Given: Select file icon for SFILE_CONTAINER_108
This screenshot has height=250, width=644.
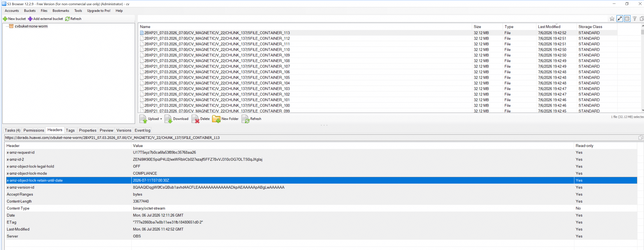Looking at the screenshot, I should pos(142,61).
